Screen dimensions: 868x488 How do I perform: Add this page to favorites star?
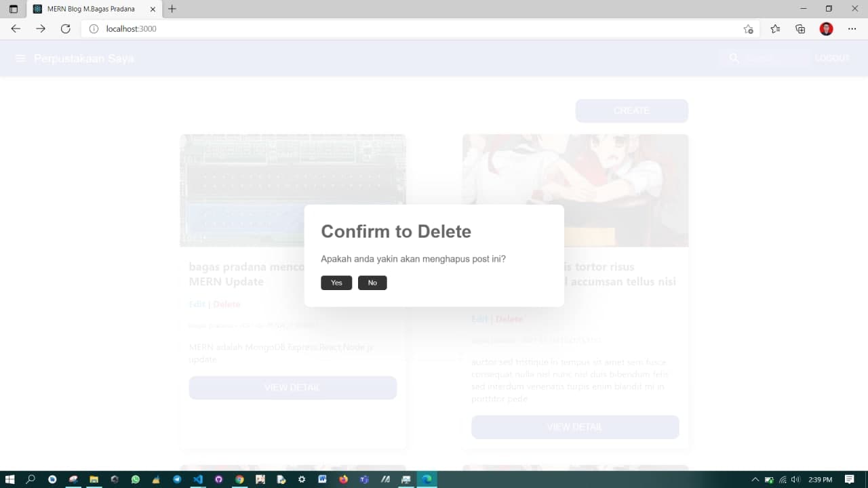[748, 28]
